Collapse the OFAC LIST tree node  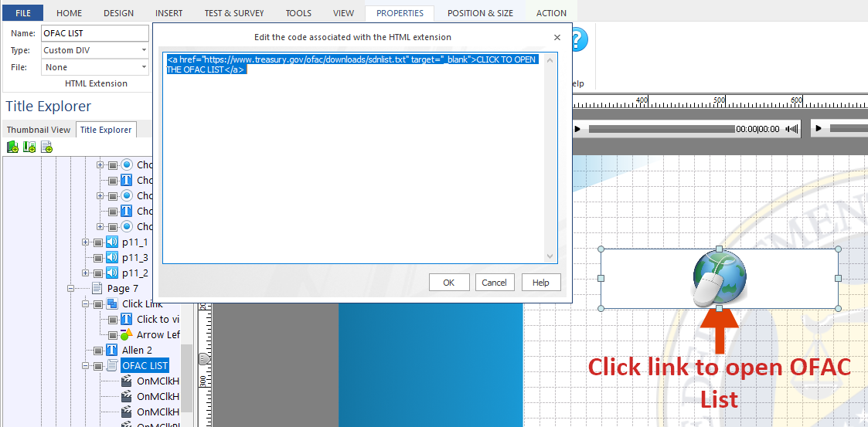coord(85,366)
